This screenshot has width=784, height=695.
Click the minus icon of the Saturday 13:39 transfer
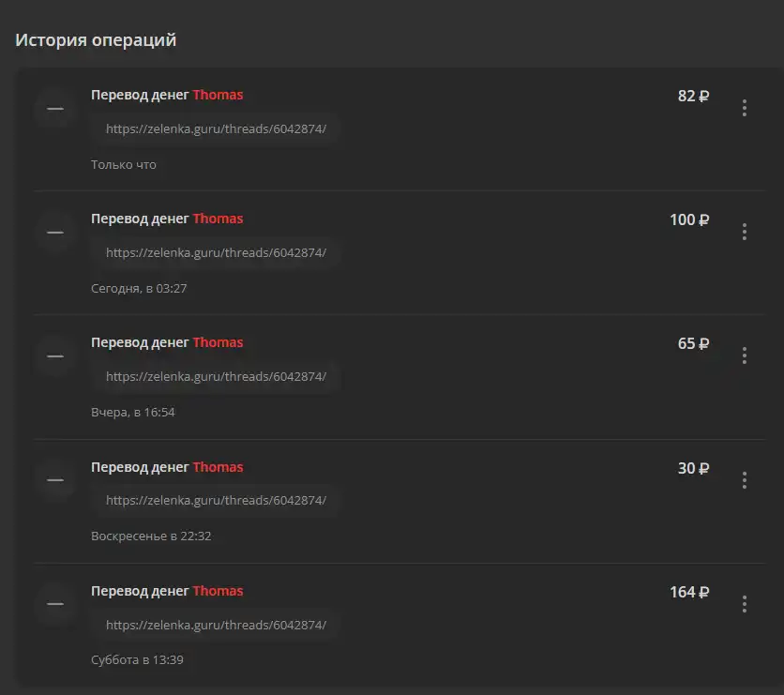[55, 604]
